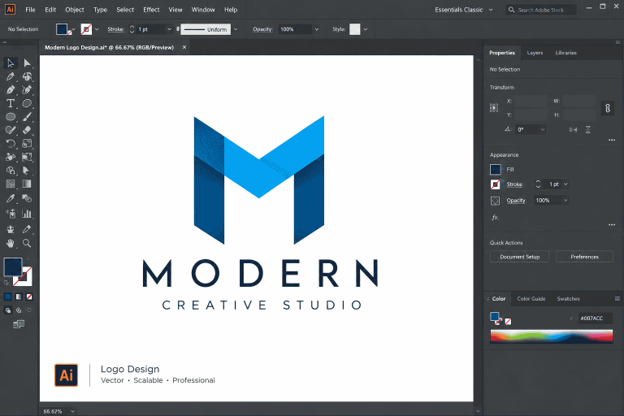Open the Window menu
This screenshot has height=416, width=624.
(x=203, y=10)
